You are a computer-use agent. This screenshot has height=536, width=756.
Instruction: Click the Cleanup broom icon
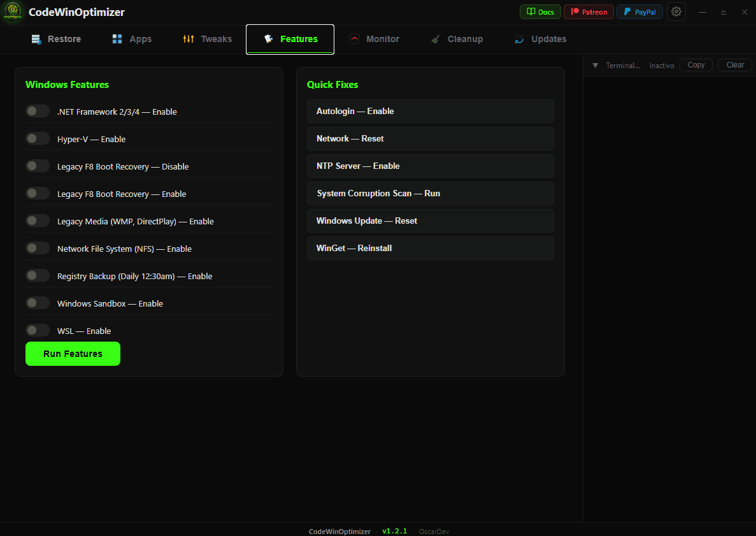click(x=436, y=39)
